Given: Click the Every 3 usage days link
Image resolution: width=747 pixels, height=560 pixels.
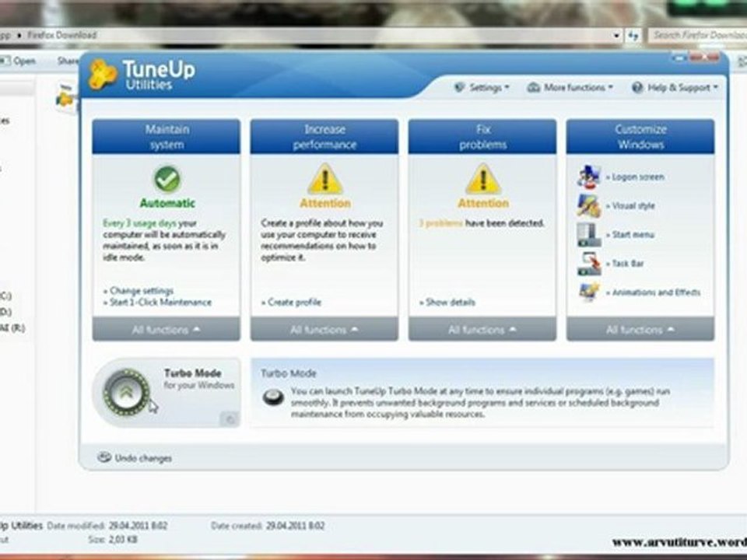Looking at the screenshot, I should coord(139,223).
